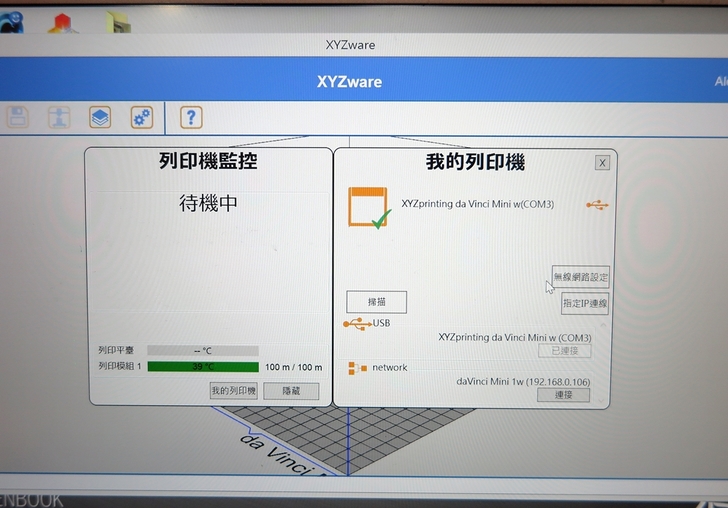Click the 隱藏 hide button
The height and width of the screenshot is (508, 728).
(291, 391)
